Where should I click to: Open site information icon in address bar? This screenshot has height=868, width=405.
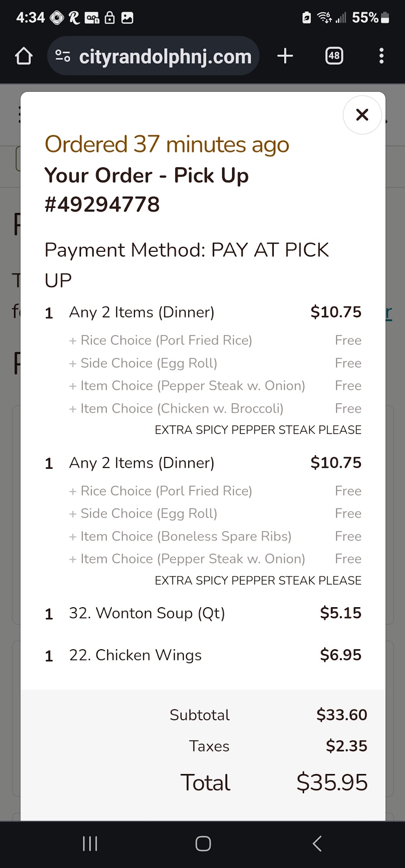tap(62, 56)
